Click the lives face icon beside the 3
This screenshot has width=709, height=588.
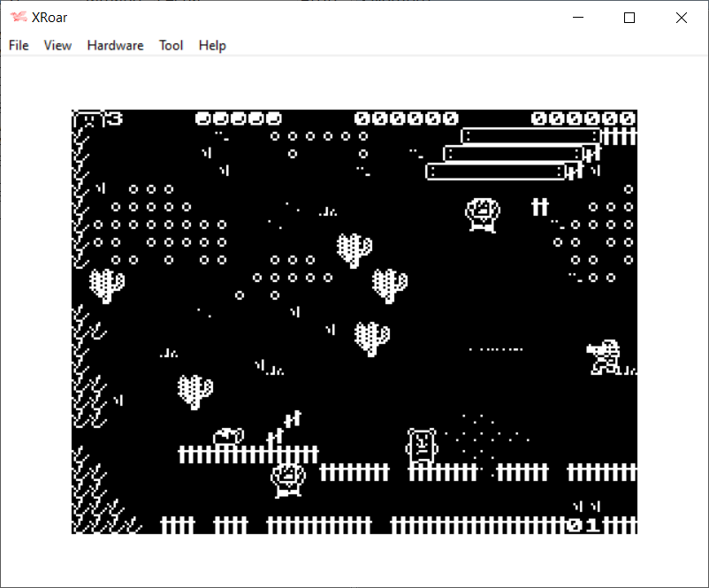pyautogui.click(x=88, y=119)
